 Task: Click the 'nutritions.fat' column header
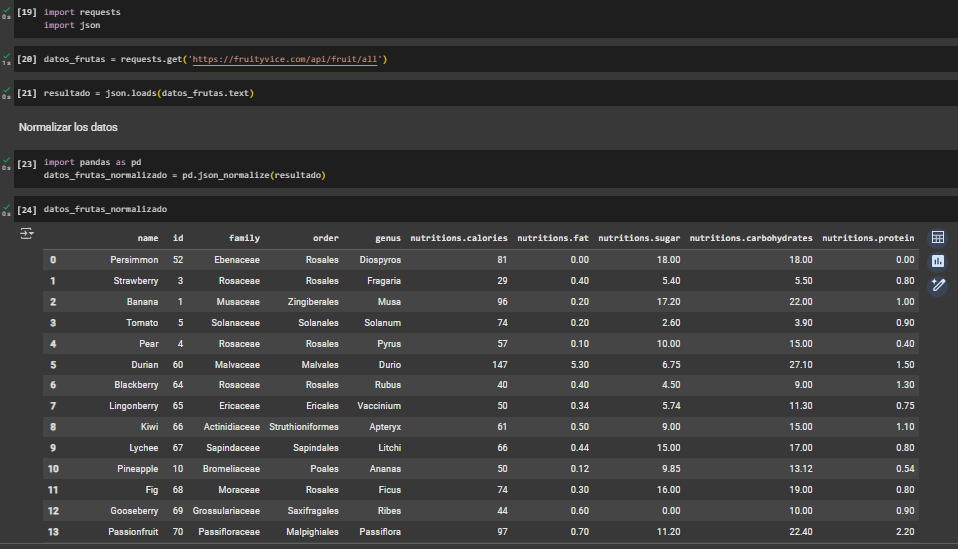[x=553, y=238]
